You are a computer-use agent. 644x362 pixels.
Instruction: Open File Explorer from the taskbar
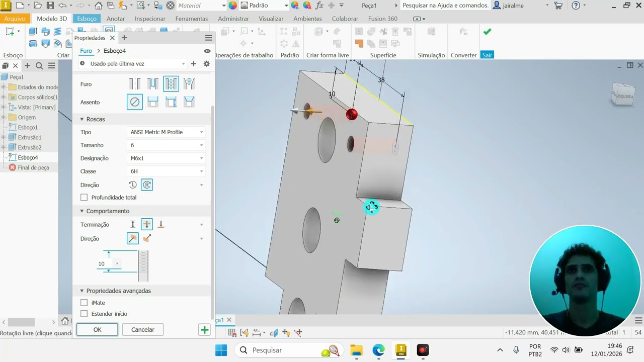(356, 350)
